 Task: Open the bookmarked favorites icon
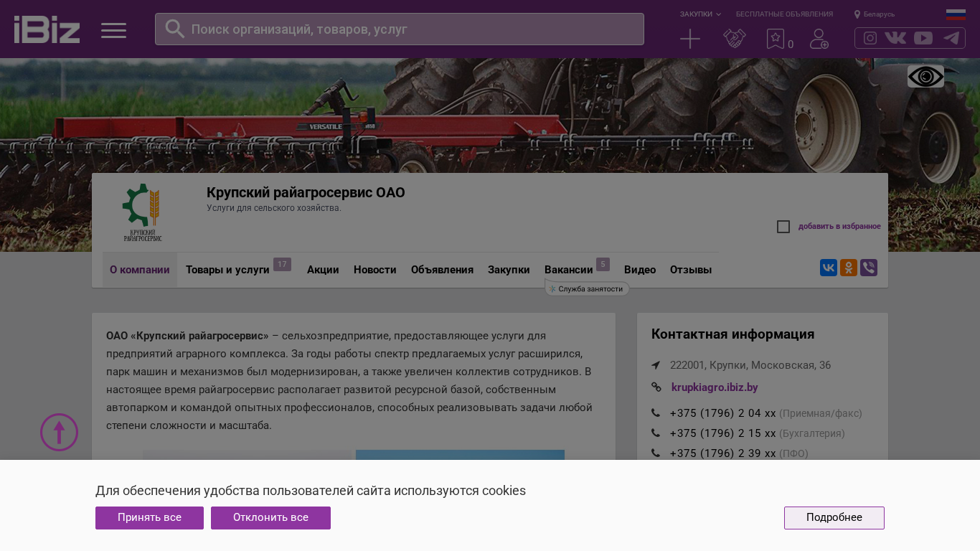click(x=776, y=39)
